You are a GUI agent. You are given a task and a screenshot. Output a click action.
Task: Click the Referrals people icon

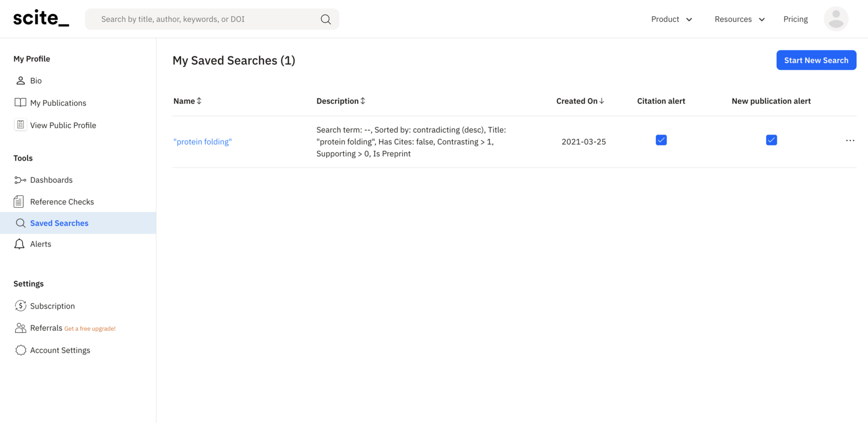(21, 328)
